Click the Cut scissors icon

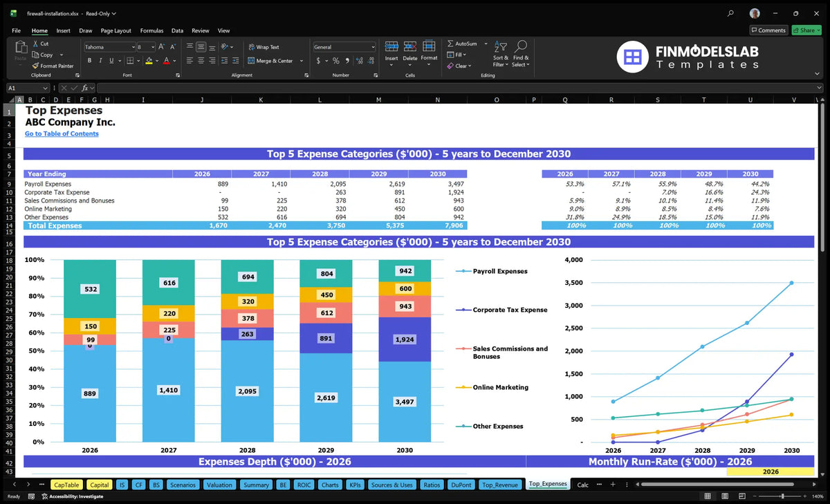[x=35, y=44]
